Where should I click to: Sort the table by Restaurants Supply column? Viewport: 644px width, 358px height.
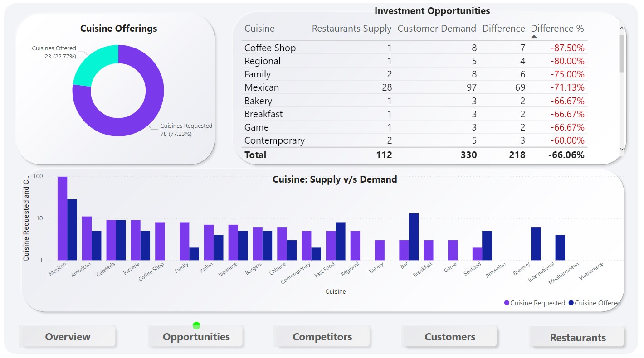coord(351,28)
